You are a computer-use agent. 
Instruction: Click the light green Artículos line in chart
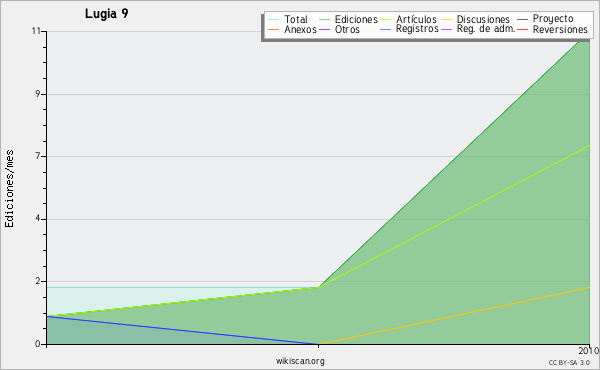[454, 216]
